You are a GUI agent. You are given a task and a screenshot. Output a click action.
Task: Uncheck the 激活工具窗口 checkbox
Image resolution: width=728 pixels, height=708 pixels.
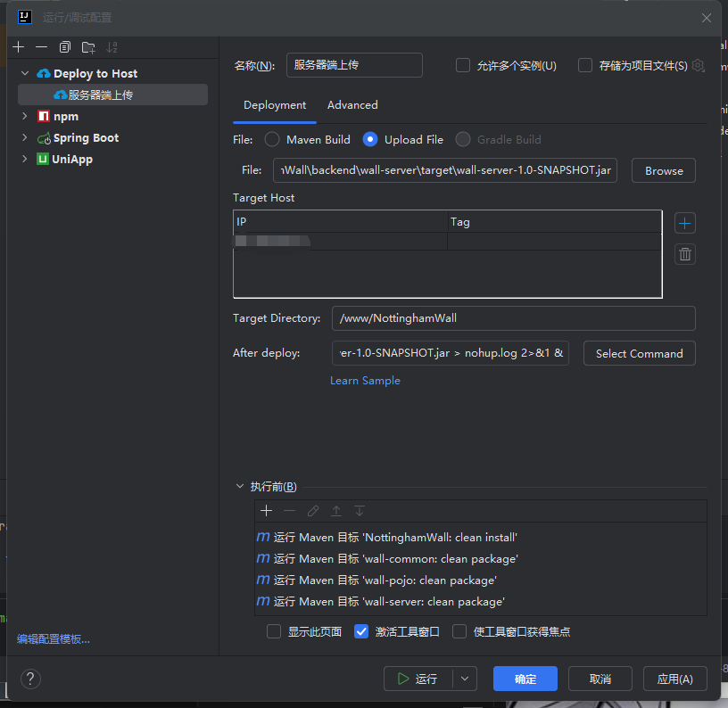pos(361,631)
